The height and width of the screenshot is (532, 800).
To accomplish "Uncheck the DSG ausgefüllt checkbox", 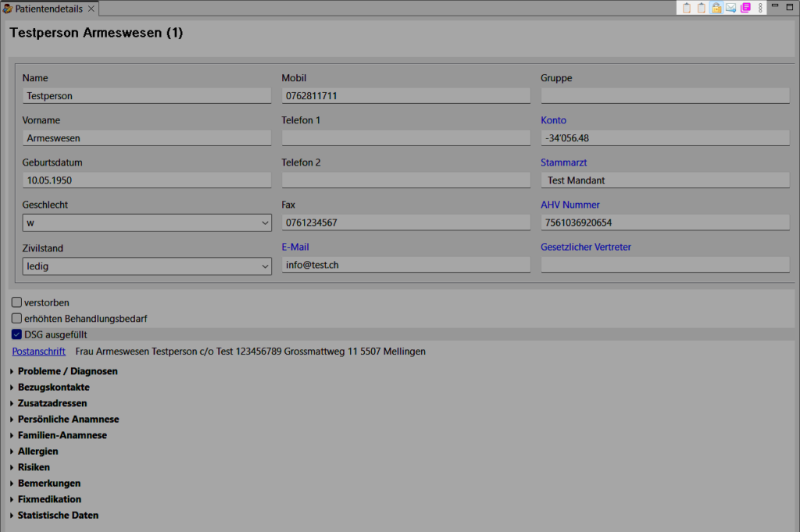I will pos(17,334).
